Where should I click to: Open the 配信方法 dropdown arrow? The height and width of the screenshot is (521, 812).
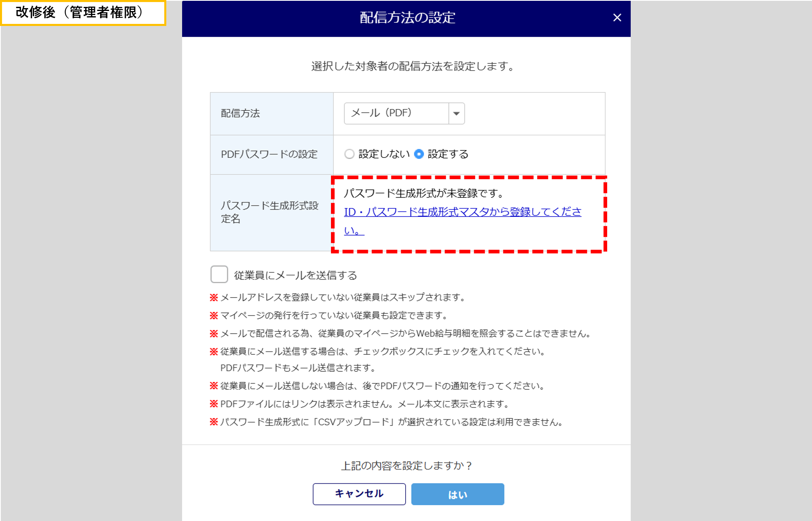[x=456, y=114]
